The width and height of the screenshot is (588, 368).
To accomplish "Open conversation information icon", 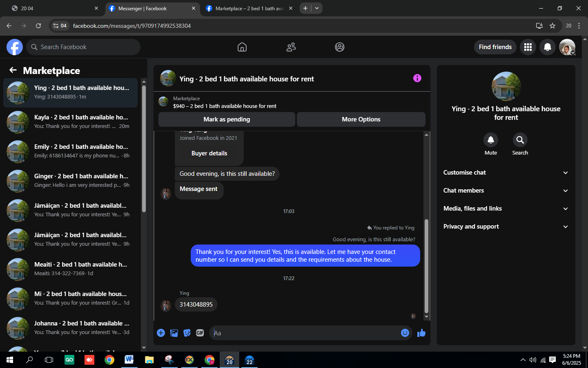I will click(417, 78).
